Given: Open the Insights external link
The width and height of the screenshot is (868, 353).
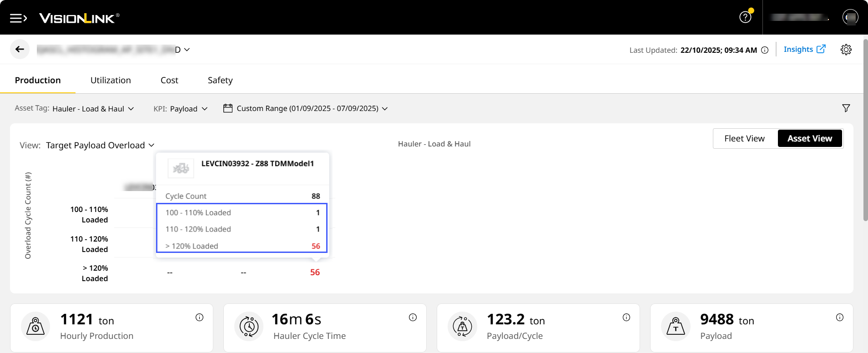Looking at the screenshot, I should (x=804, y=50).
